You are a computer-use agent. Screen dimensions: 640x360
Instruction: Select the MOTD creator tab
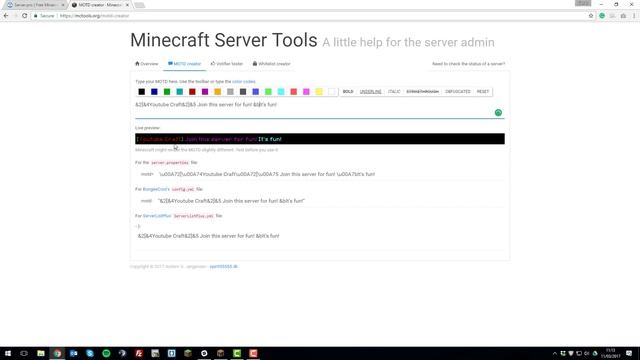click(184, 64)
